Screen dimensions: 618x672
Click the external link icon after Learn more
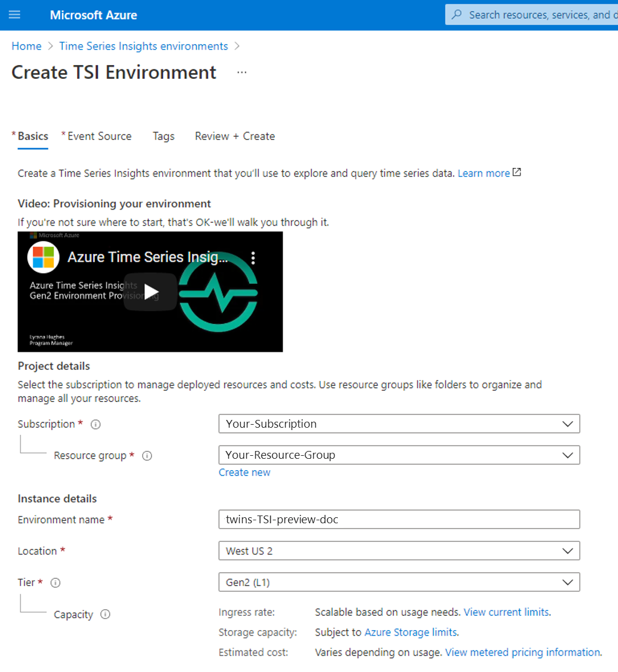[517, 172]
